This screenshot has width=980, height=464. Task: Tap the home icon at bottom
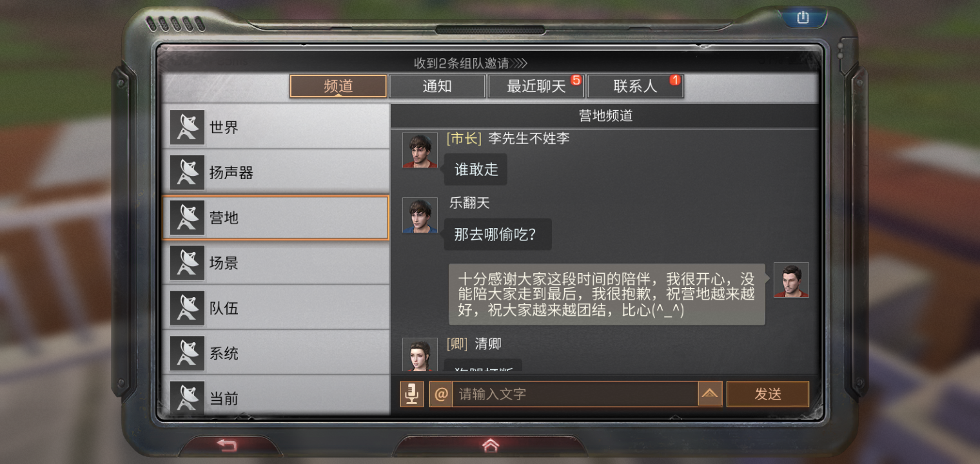[x=490, y=445]
